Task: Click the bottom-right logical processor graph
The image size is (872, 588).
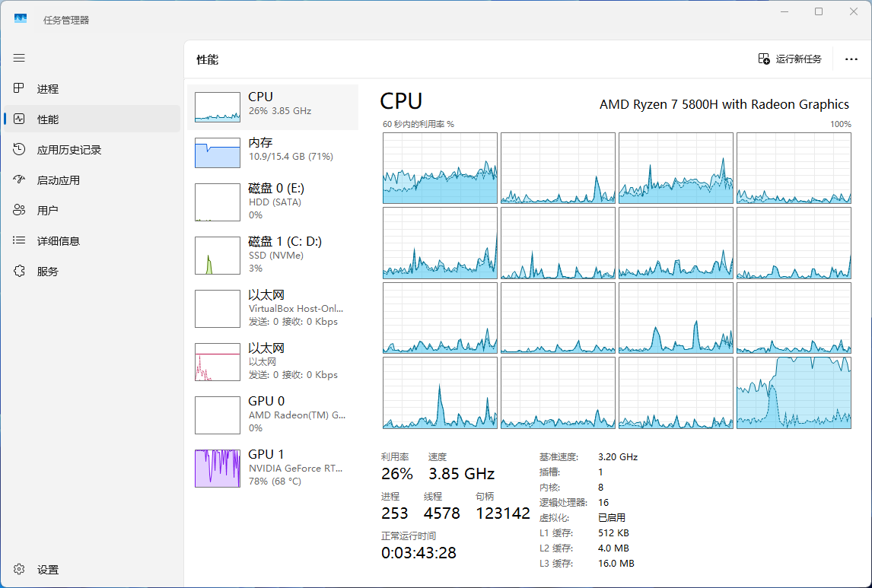Action: tap(794, 393)
